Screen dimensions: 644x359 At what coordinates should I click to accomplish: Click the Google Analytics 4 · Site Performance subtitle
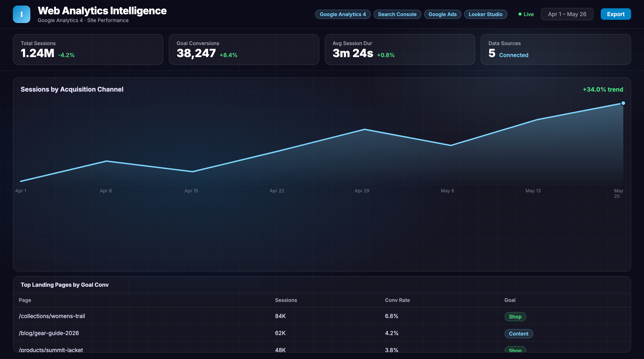pyautogui.click(x=83, y=20)
